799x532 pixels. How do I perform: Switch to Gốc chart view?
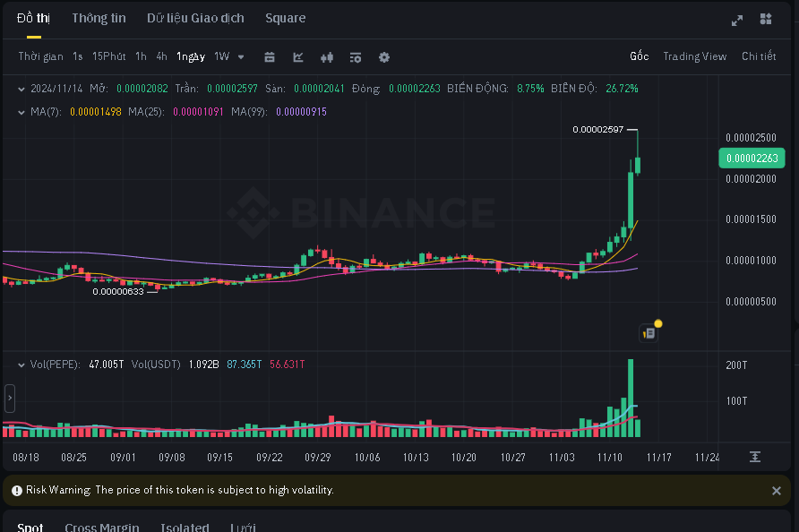click(639, 56)
